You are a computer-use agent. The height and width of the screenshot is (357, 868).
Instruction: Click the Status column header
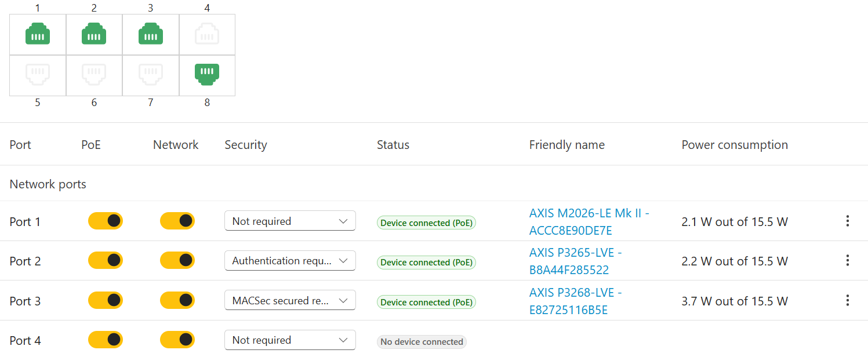tap(393, 145)
